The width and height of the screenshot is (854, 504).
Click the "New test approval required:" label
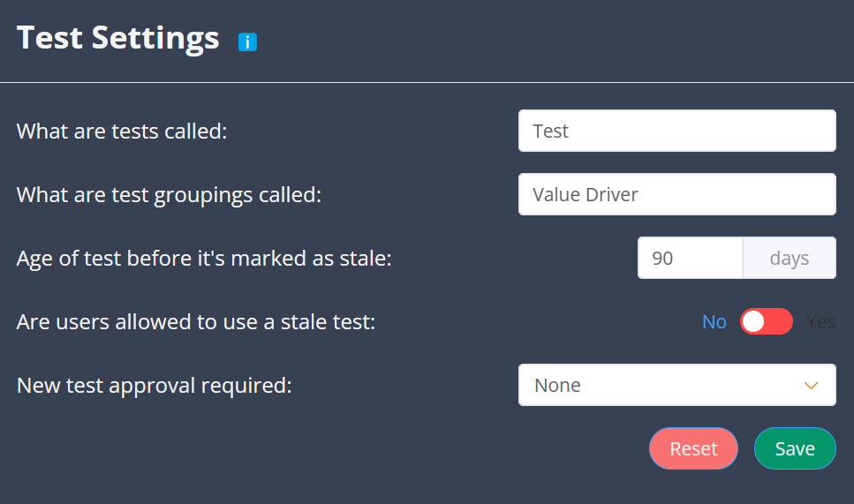click(x=155, y=386)
